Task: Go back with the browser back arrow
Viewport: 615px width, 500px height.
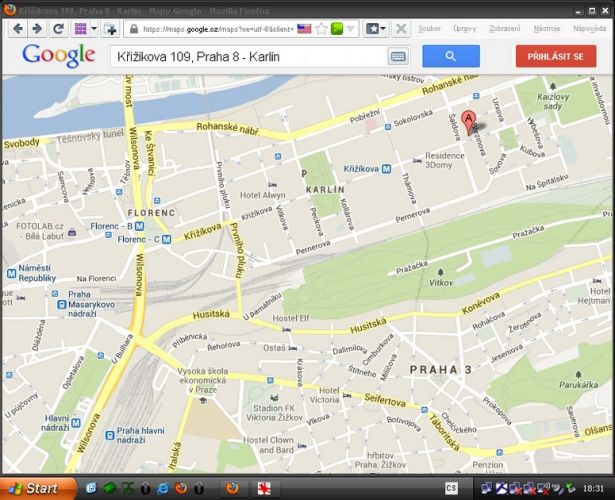Action: click(x=18, y=29)
